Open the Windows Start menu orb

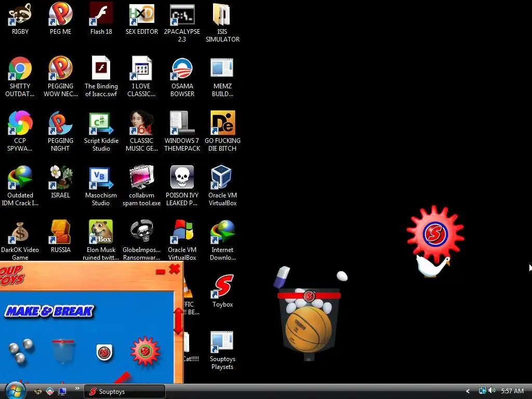coord(15,391)
